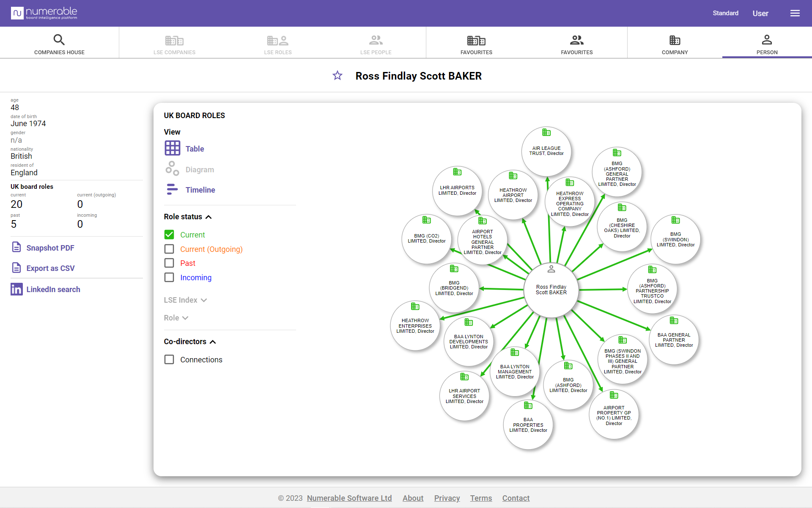Select the AIR LEAGUE TRUST node
812x508 pixels.
546,152
